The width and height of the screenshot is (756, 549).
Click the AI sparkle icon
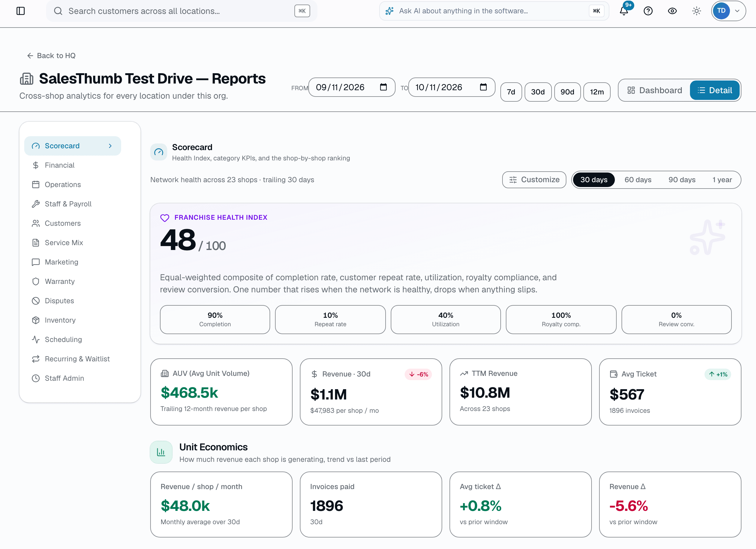click(389, 11)
